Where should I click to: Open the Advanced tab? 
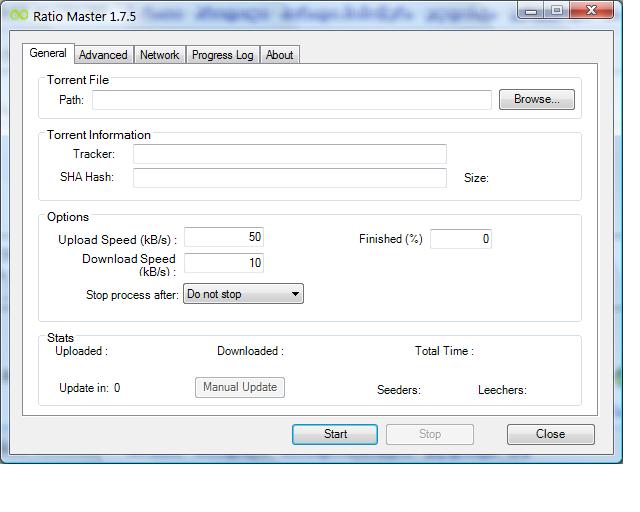(103, 55)
